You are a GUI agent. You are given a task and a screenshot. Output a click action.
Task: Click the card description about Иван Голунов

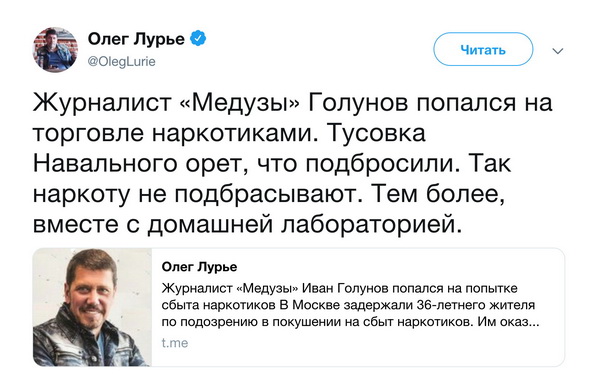350,305
